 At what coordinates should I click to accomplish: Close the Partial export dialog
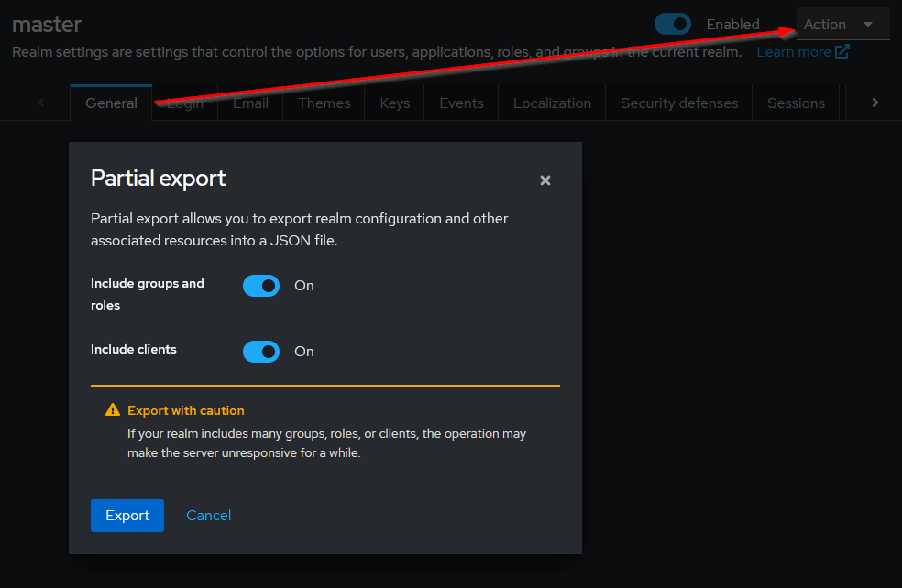tap(545, 180)
